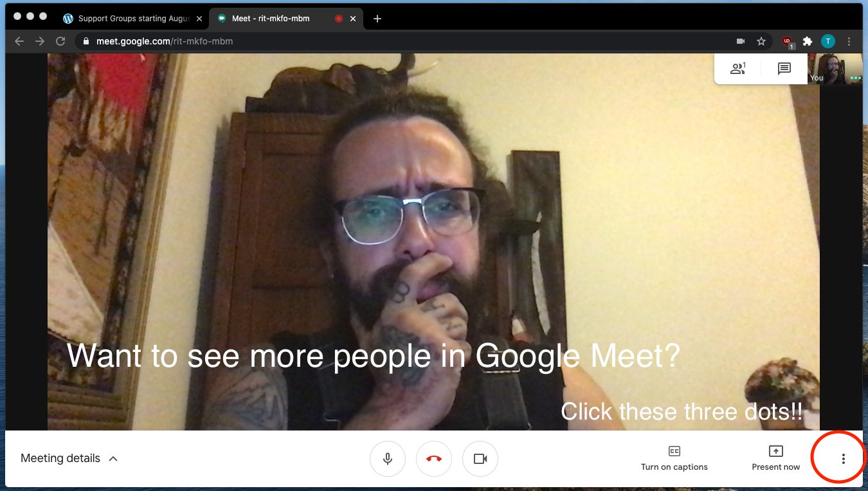Open camera permission indicator in address bar
The width and height of the screenshot is (868, 491).
click(x=741, y=41)
